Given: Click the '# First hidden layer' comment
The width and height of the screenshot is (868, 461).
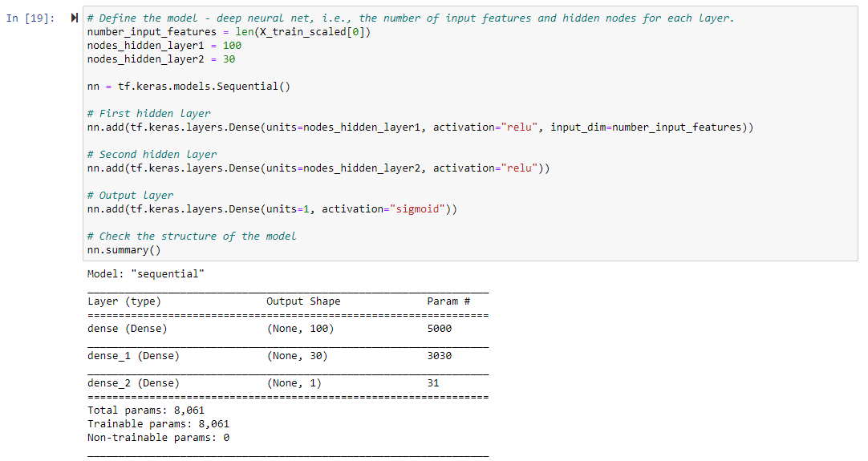Looking at the screenshot, I should point(148,114).
